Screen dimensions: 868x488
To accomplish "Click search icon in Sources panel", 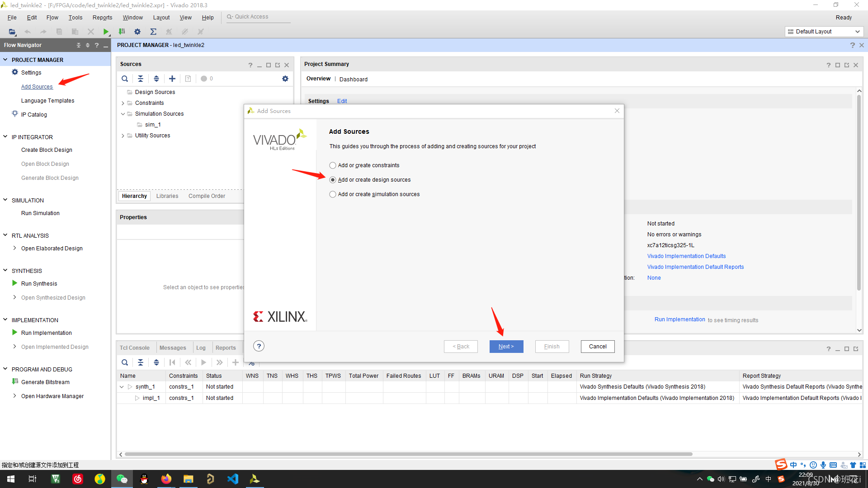I will 125,79.
